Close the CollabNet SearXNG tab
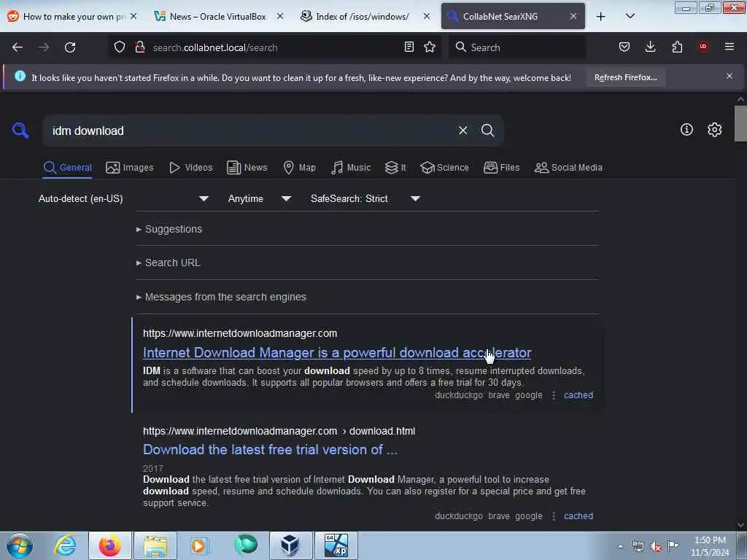Screen dimensions: 747x560 click(573, 16)
